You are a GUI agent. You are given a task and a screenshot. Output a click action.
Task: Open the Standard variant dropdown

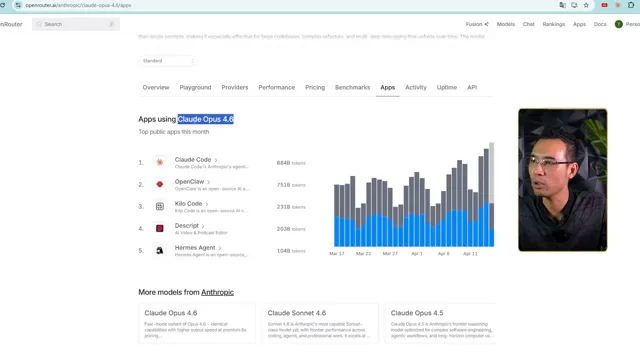pos(167,61)
